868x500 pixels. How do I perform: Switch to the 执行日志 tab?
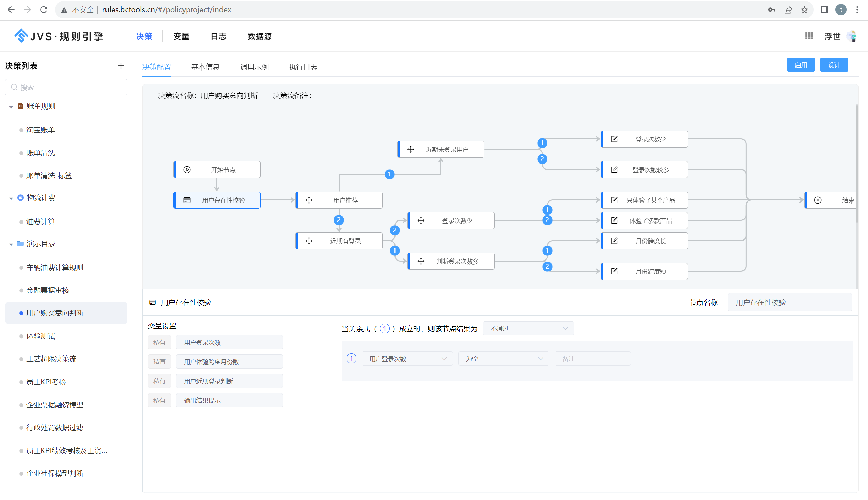point(303,67)
